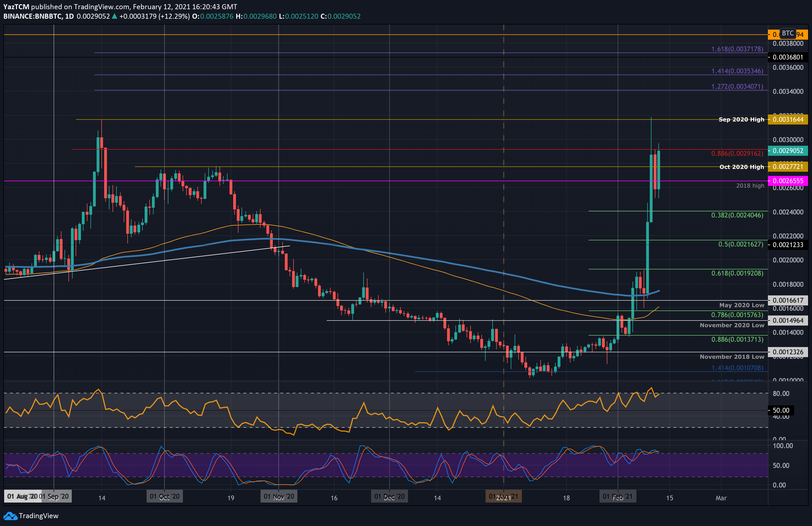Click the BTC currency label badge

787,33
